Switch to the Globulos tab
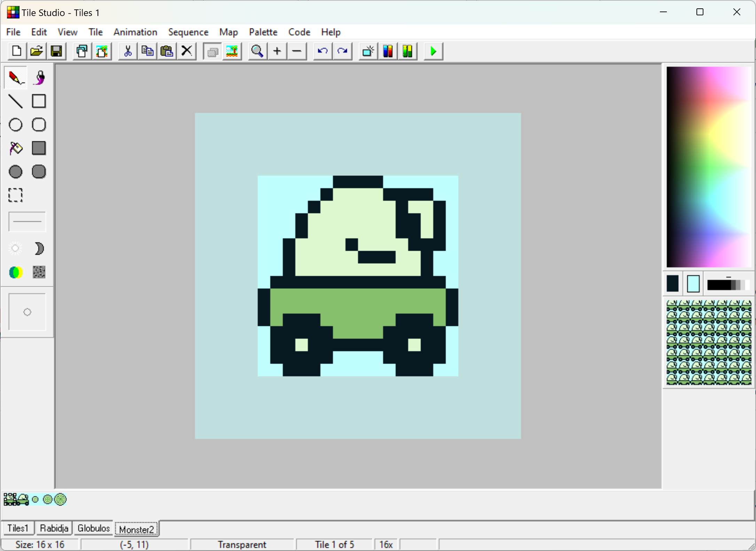Screen dimensions: 756x551 click(x=93, y=528)
